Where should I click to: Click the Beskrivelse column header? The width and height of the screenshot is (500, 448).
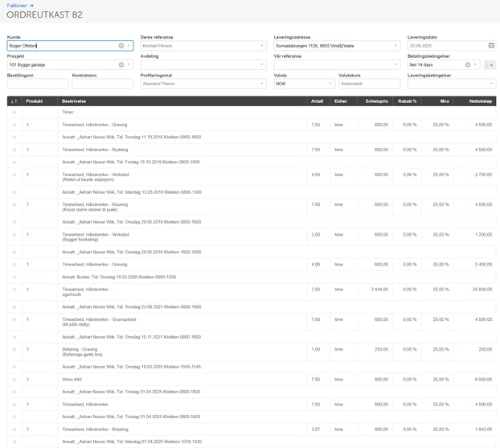[x=73, y=101]
